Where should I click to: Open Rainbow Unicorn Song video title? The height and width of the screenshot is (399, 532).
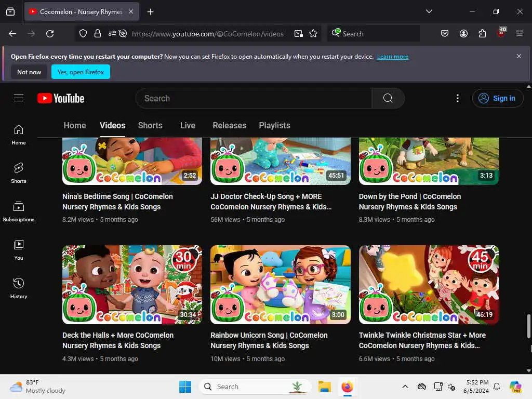pyautogui.click(x=269, y=340)
